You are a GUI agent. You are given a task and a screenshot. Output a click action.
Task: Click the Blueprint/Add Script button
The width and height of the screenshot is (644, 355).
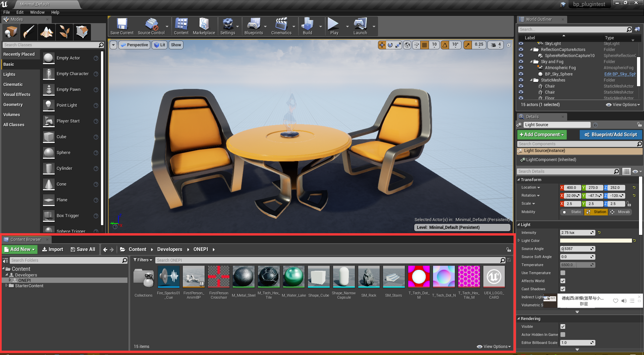click(610, 135)
